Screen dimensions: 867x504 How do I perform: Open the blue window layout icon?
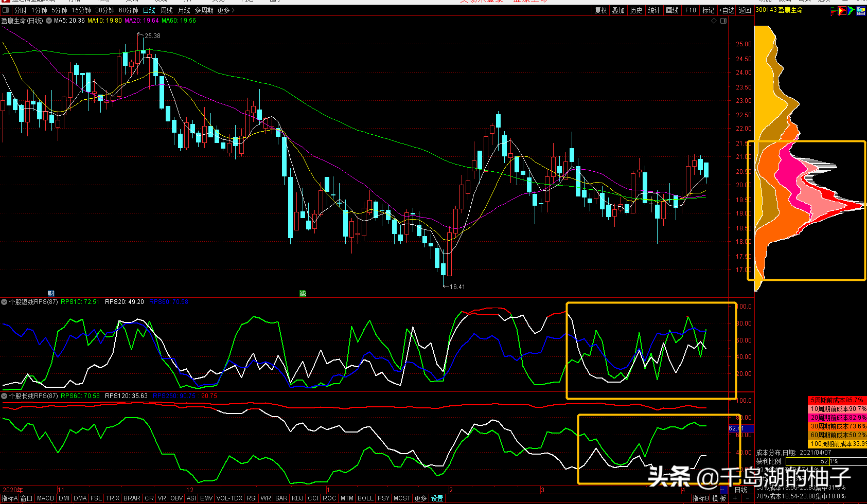[861, 11]
